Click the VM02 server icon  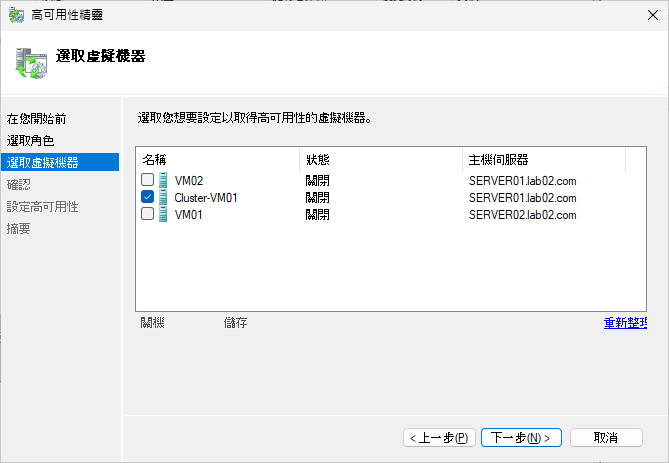pos(164,180)
